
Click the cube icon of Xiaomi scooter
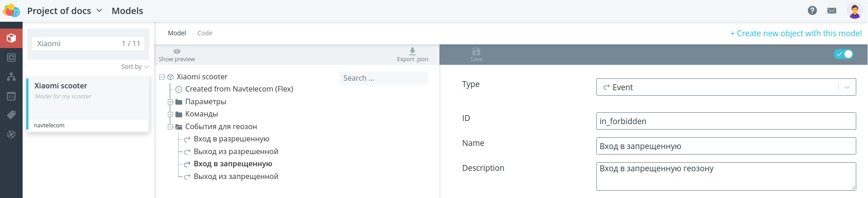point(170,77)
